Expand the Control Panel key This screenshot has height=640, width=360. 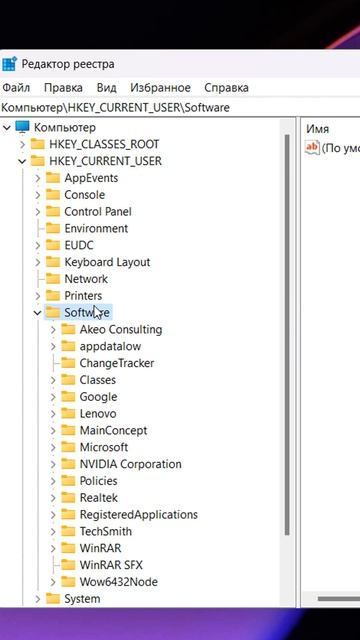tap(38, 212)
